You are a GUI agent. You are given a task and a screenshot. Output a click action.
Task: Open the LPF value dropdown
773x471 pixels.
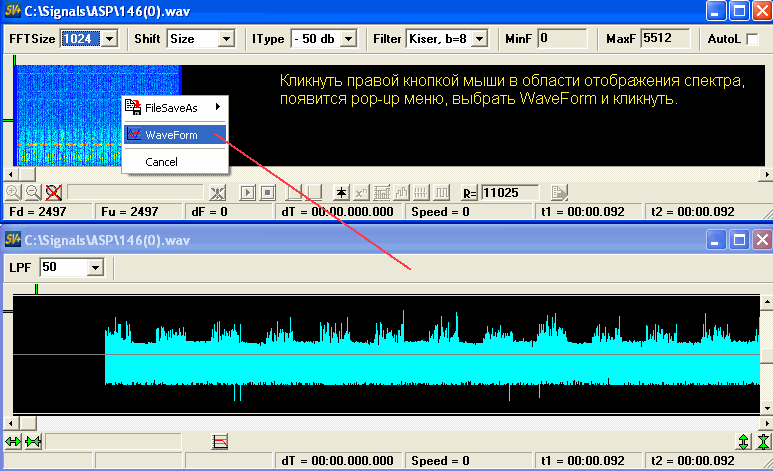click(x=95, y=268)
